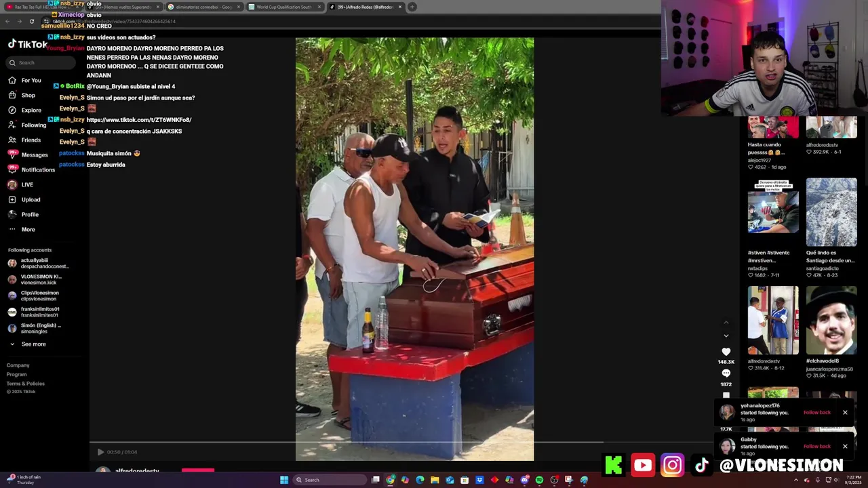Switch to 'World Cup Qualification South' tab
Image resolution: width=868 pixels, height=488 pixels.
coord(284,7)
